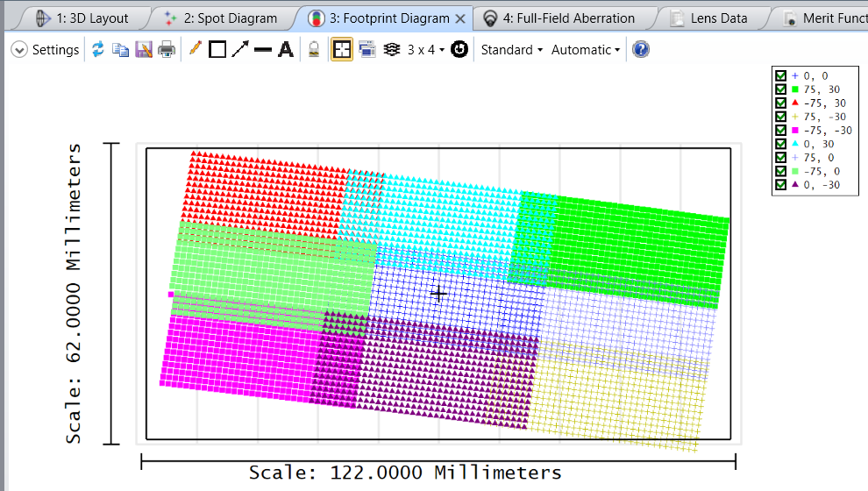Click the refresh update arrows icon
Screen dimensions: 868x491
[98, 49]
